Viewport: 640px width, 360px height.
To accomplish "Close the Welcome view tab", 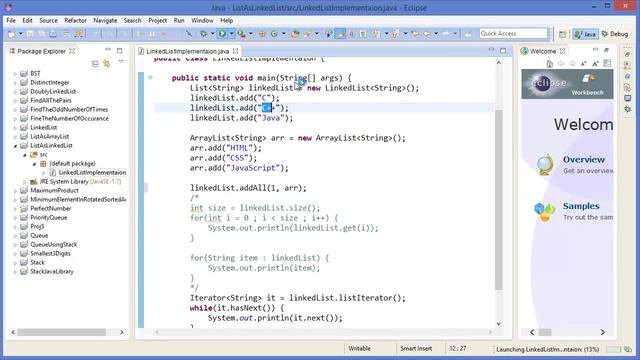I will [562, 51].
